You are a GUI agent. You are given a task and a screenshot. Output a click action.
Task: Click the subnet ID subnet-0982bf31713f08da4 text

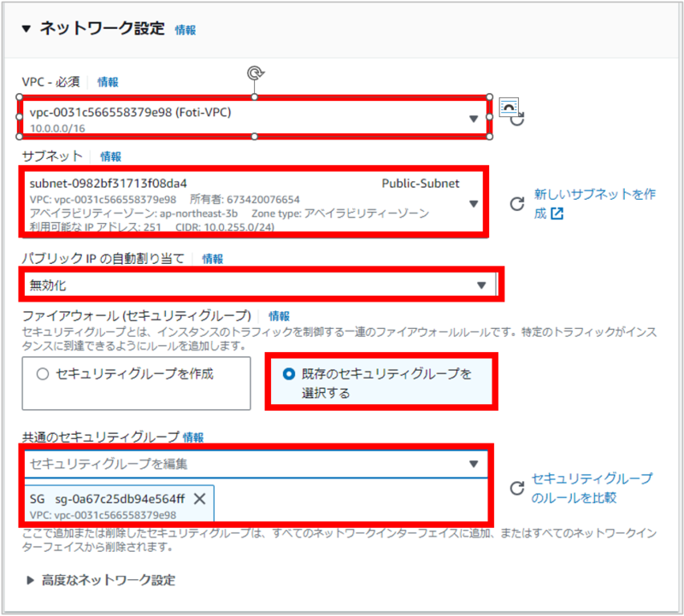(x=109, y=184)
